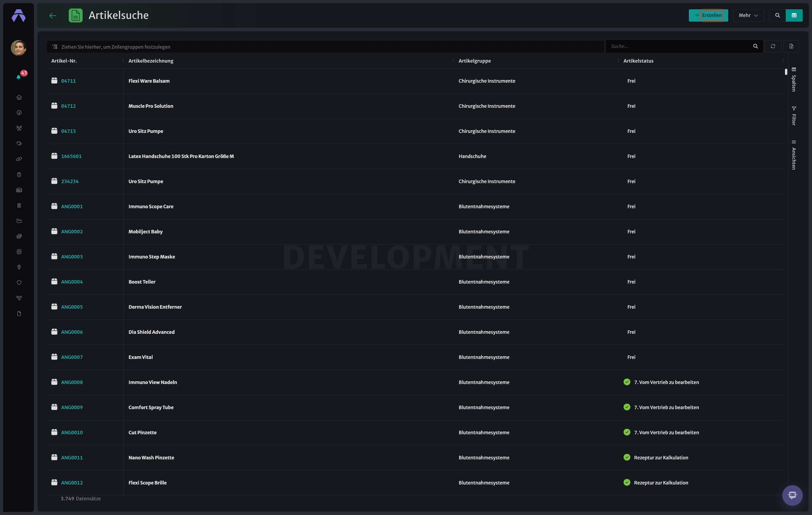This screenshot has height=515, width=812.
Task: Open the price tags icon in sidebar
Action: click(x=19, y=144)
